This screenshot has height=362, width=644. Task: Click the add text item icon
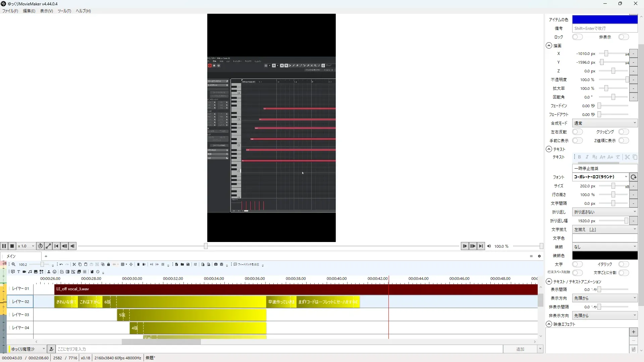pyautogui.click(x=18, y=272)
